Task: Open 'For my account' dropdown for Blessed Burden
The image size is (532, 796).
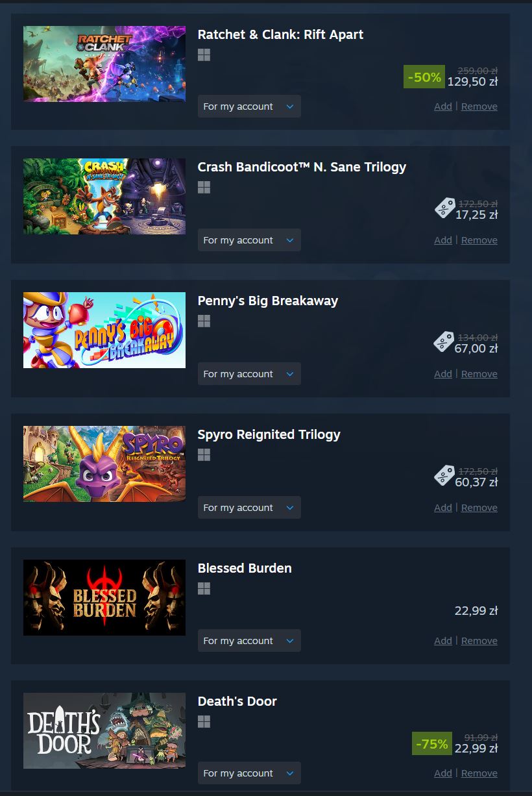Action: pos(249,641)
